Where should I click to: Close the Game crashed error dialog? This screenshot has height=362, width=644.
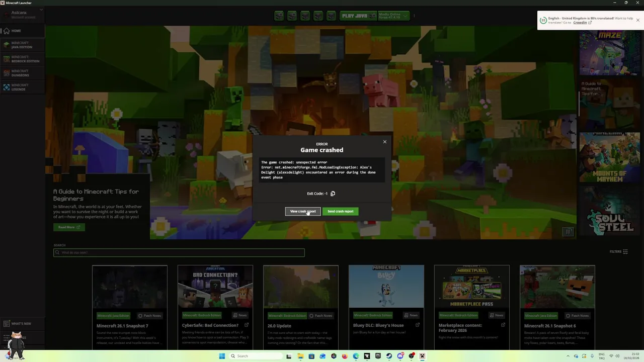385,142
